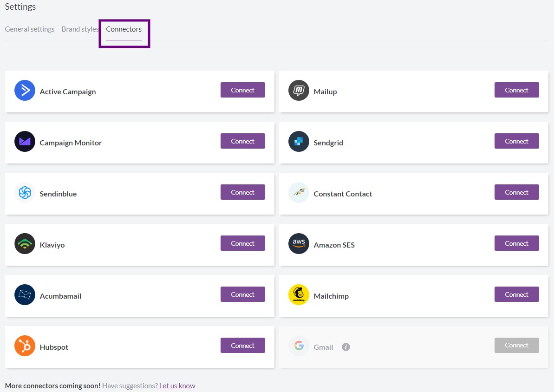Click the yellow Mailchimp logo
The height and width of the screenshot is (392, 554).
pos(299,295)
